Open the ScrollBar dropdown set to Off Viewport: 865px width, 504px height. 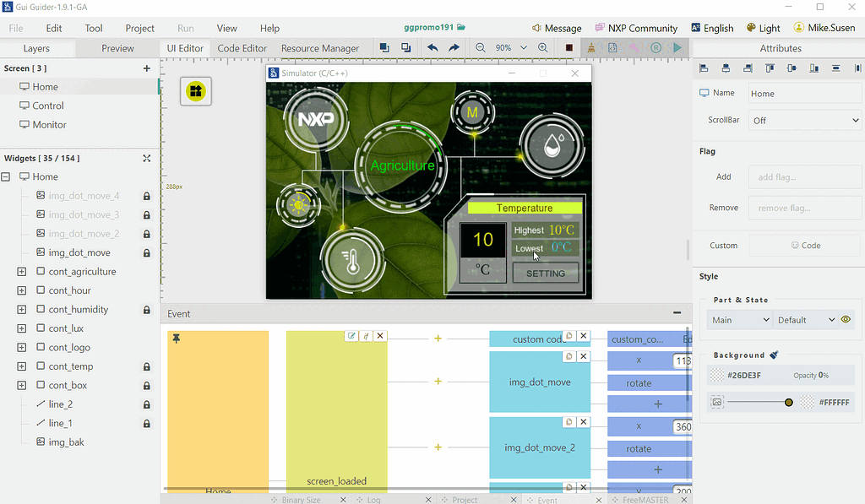[x=804, y=120]
